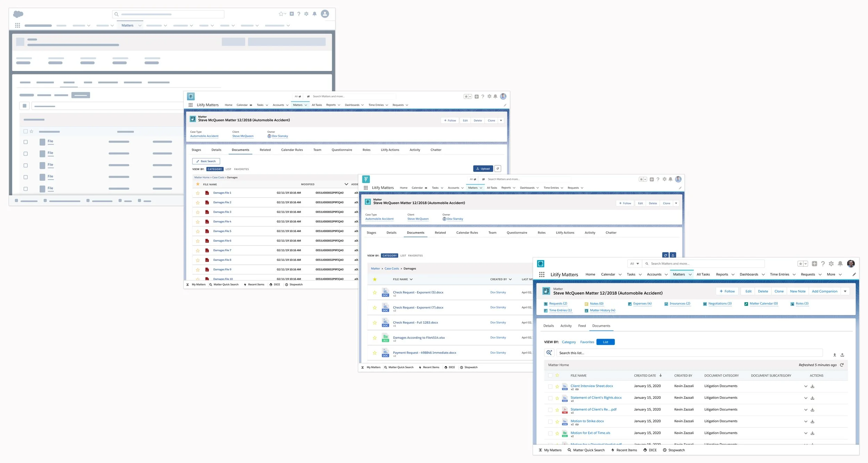Open the Questionnaire tab in Damages File window
Screen dimensions: 868x463
[x=342, y=150]
